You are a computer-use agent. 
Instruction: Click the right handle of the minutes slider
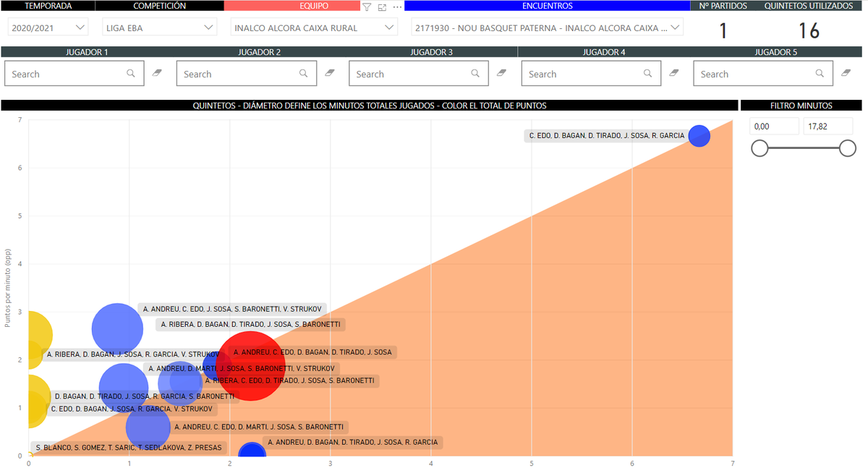pos(848,148)
